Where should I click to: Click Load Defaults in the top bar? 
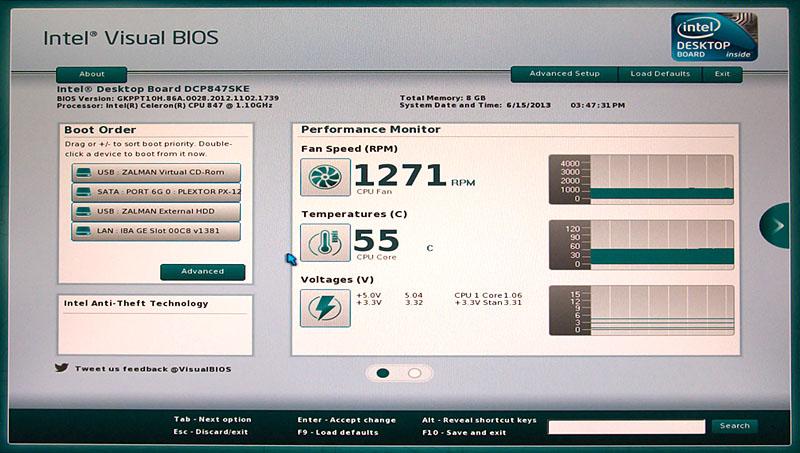click(660, 73)
